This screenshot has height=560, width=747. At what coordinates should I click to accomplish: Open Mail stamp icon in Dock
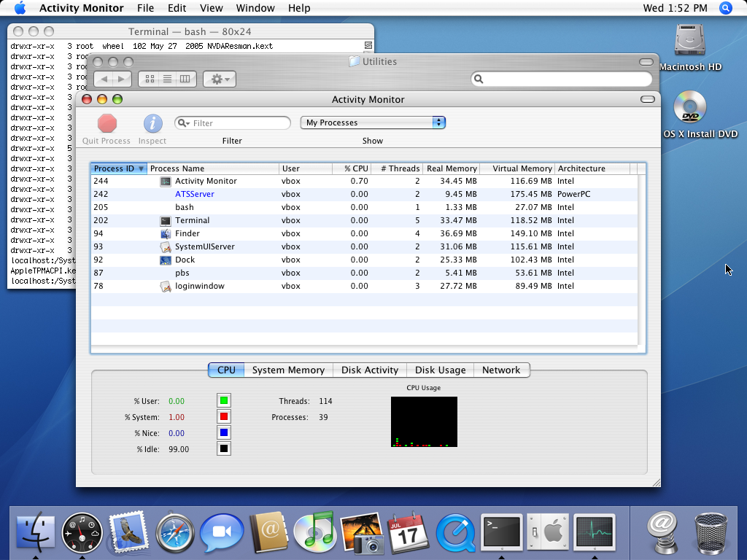pos(128,532)
